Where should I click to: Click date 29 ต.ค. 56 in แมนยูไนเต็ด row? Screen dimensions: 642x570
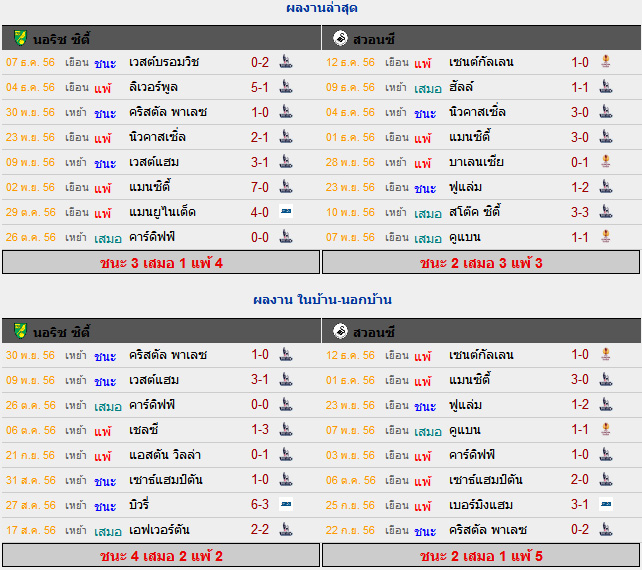click(x=30, y=212)
